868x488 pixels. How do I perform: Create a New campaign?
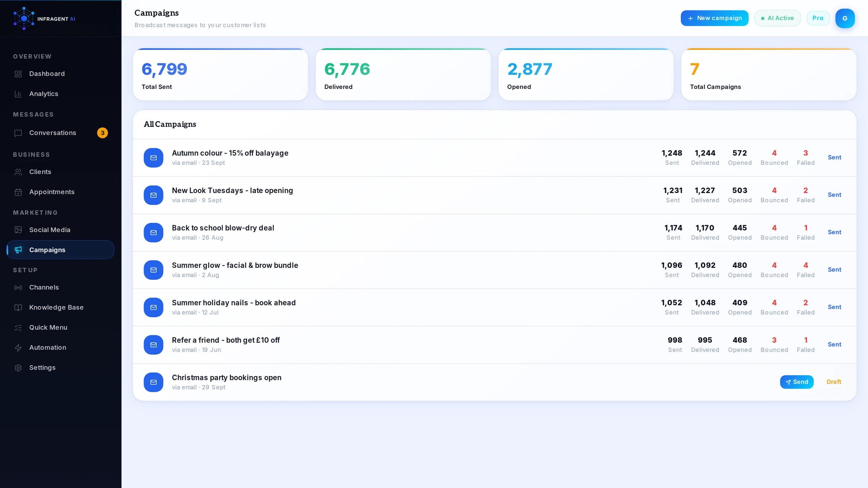point(714,18)
